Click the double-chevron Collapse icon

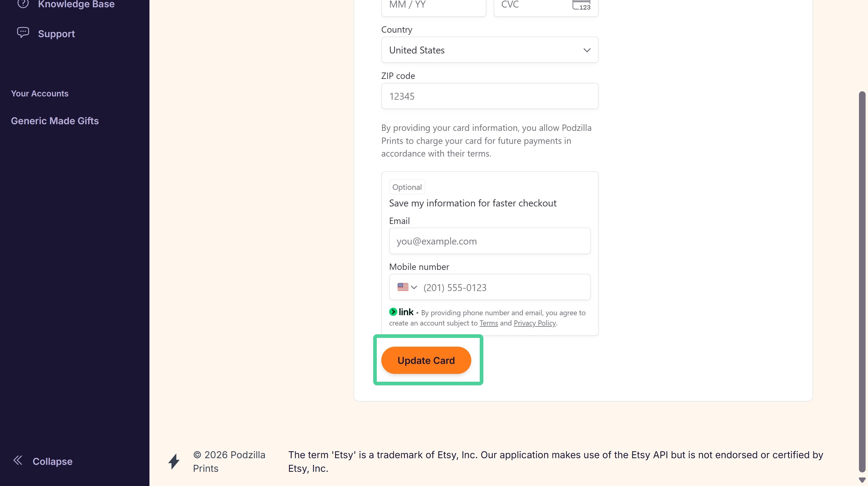pyautogui.click(x=18, y=460)
